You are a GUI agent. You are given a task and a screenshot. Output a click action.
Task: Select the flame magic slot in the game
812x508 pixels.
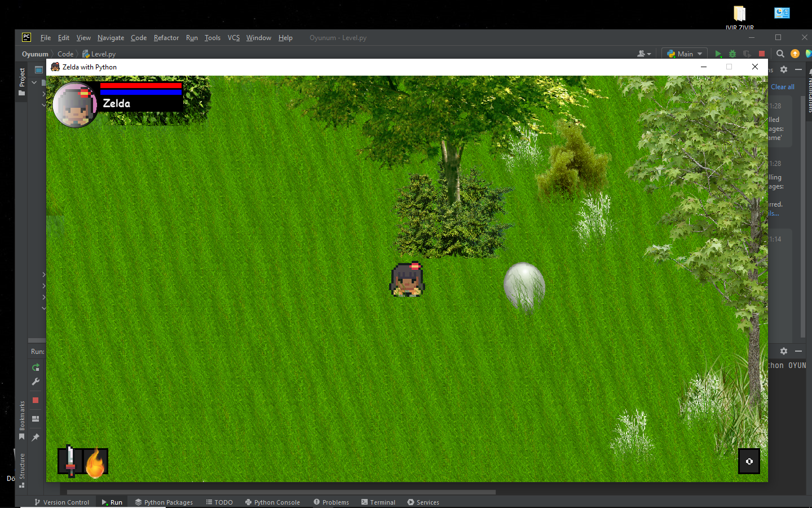tap(95, 462)
